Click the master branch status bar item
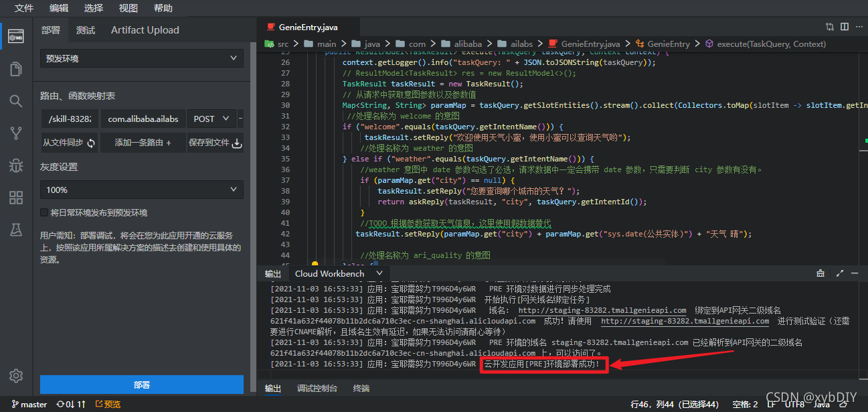The width and height of the screenshot is (868, 412). tap(28, 404)
